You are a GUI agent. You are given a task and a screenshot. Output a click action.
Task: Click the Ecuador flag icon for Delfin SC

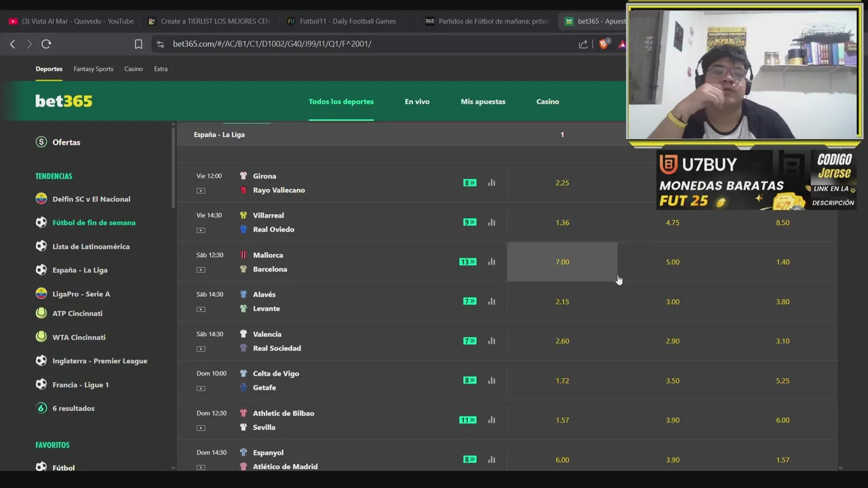41,199
